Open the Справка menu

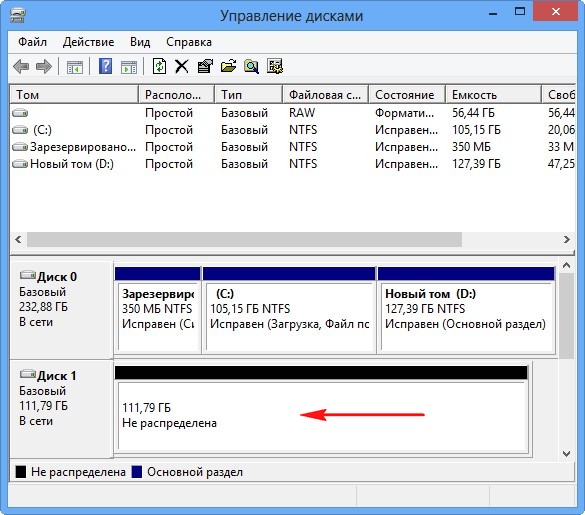tap(189, 42)
